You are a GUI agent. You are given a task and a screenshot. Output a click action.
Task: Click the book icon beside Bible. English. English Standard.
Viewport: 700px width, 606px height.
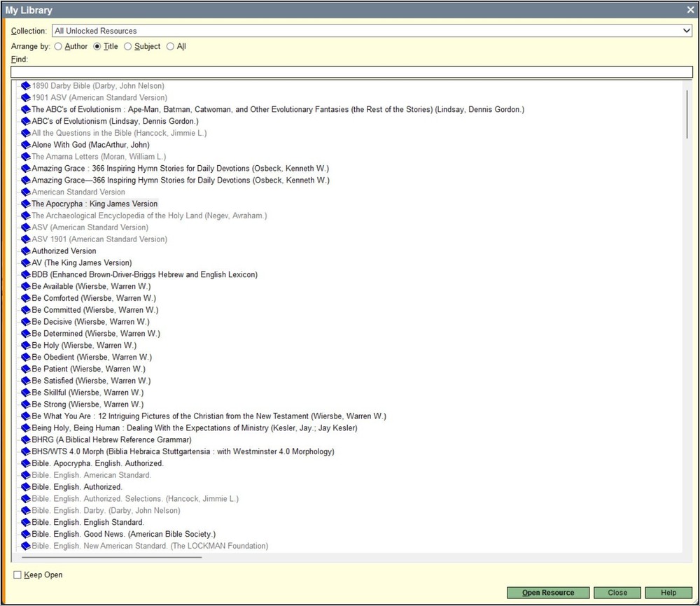[26, 522]
